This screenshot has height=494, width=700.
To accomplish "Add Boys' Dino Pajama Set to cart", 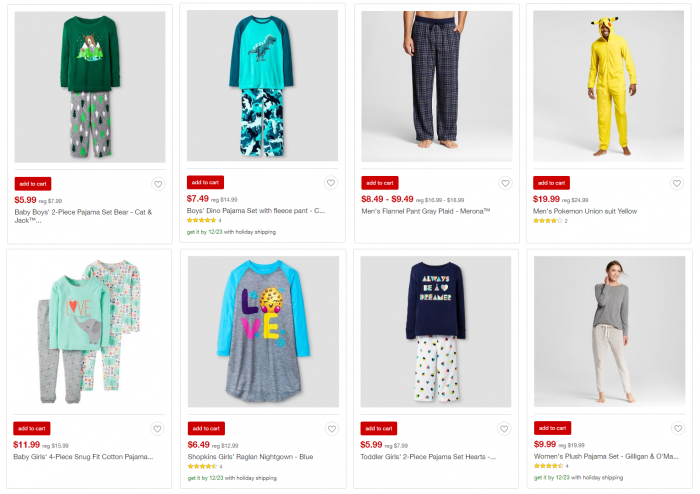I will pos(205,183).
